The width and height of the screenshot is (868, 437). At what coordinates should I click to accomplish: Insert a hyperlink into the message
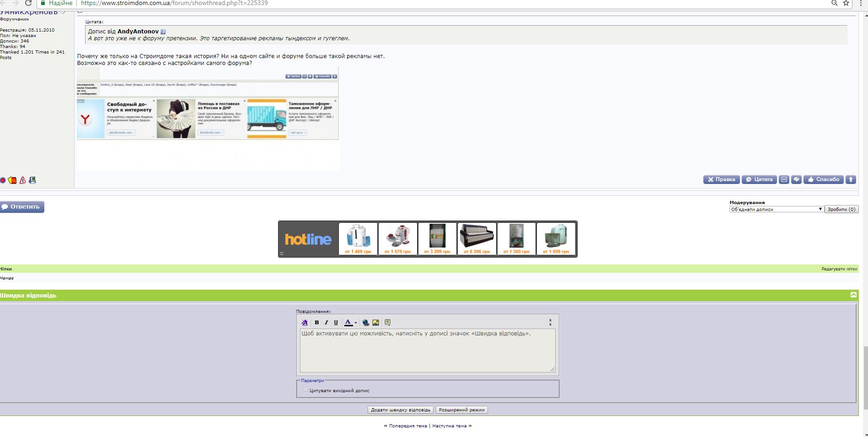(364, 323)
